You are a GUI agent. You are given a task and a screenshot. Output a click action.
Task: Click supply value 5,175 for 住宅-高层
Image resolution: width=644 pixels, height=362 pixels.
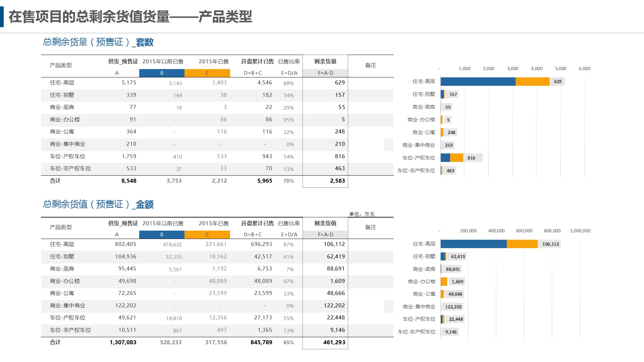(129, 82)
